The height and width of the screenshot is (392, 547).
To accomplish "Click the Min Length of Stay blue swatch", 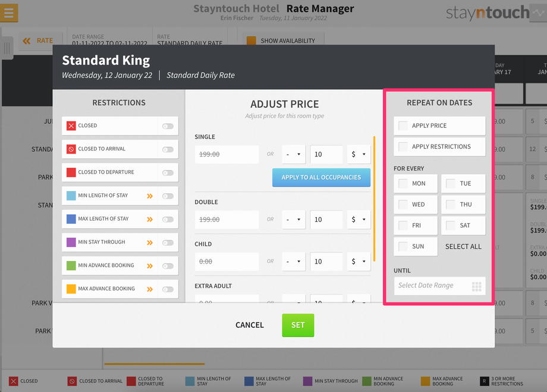I will 71,196.
